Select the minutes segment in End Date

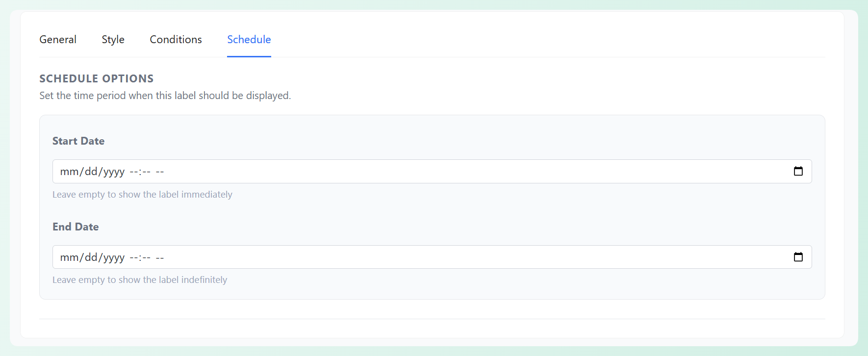(x=146, y=257)
